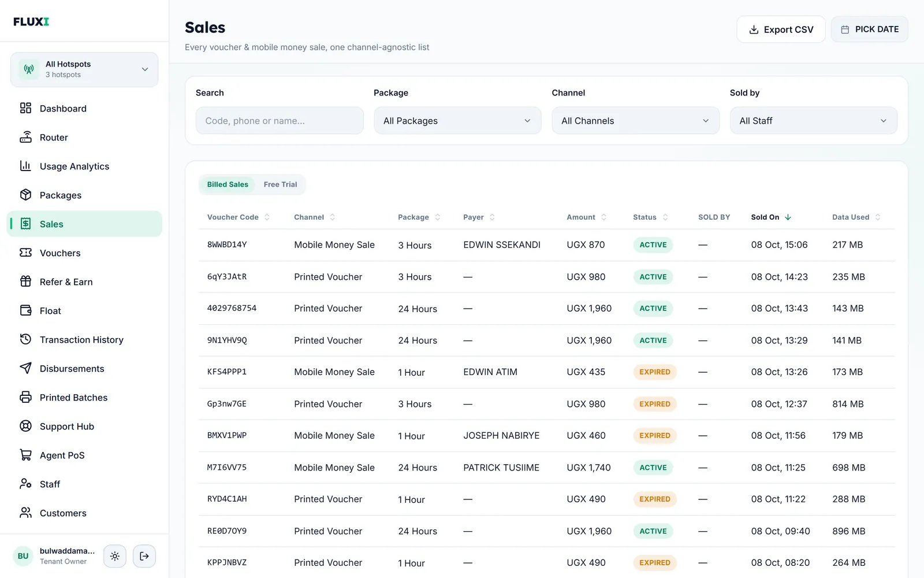Sort table by Package column header
The image size is (924, 578).
point(419,217)
